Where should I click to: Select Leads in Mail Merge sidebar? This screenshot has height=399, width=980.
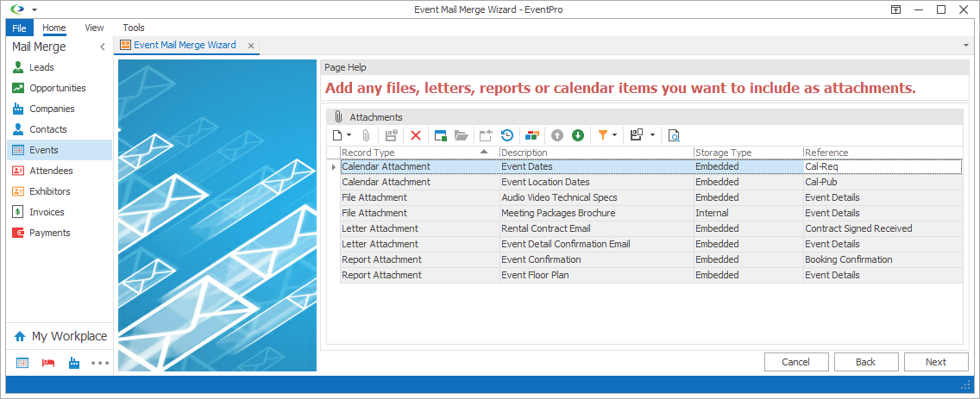coord(60,67)
